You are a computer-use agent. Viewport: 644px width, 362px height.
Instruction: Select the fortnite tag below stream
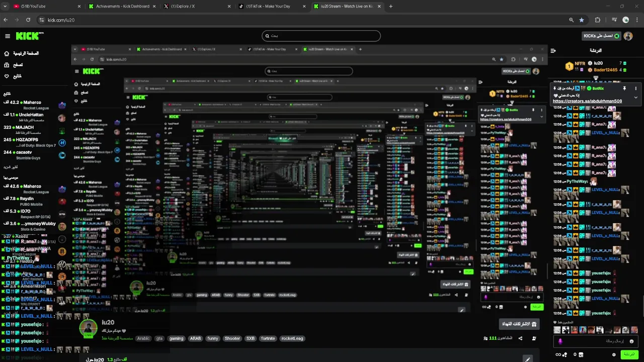pyautogui.click(x=268, y=338)
